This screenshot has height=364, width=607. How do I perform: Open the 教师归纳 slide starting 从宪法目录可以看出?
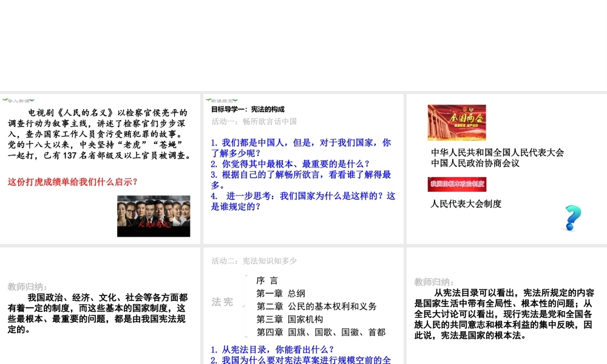click(507, 306)
